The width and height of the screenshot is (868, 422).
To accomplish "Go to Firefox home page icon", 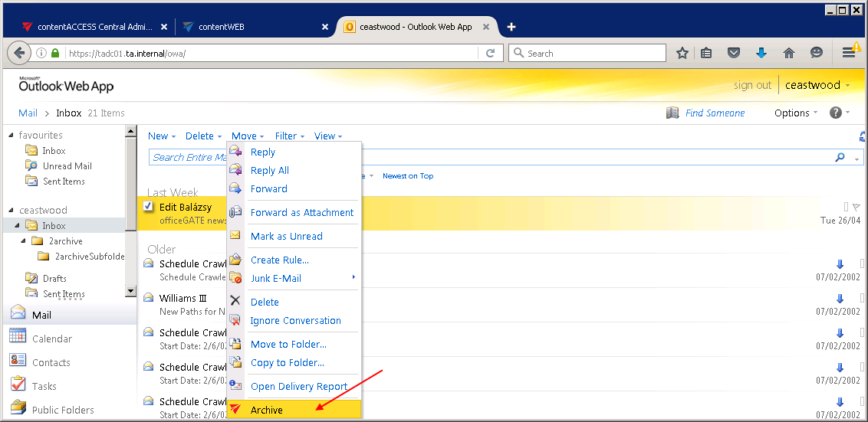I will tap(789, 53).
